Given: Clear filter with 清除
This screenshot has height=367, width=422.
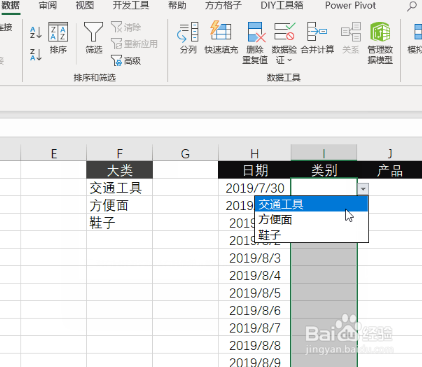Looking at the screenshot, I should pyautogui.click(x=126, y=27).
